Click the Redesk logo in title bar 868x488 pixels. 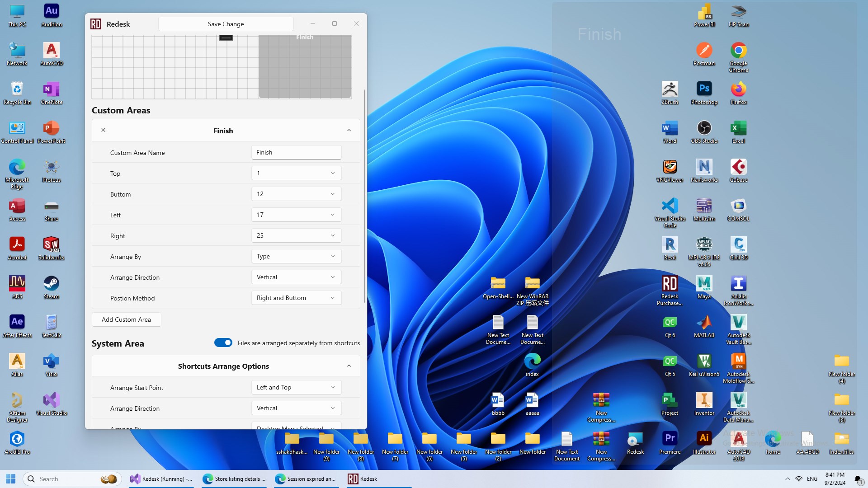point(96,24)
